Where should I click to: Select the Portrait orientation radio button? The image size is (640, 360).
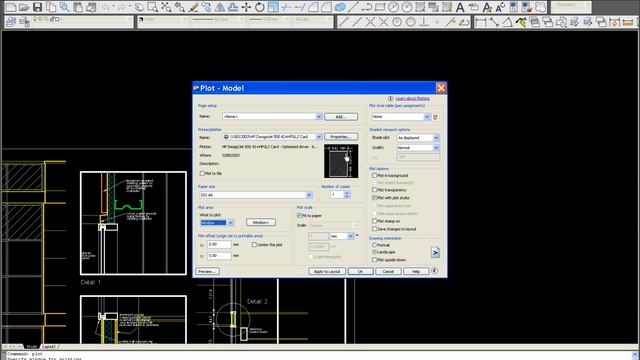coord(374,245)
